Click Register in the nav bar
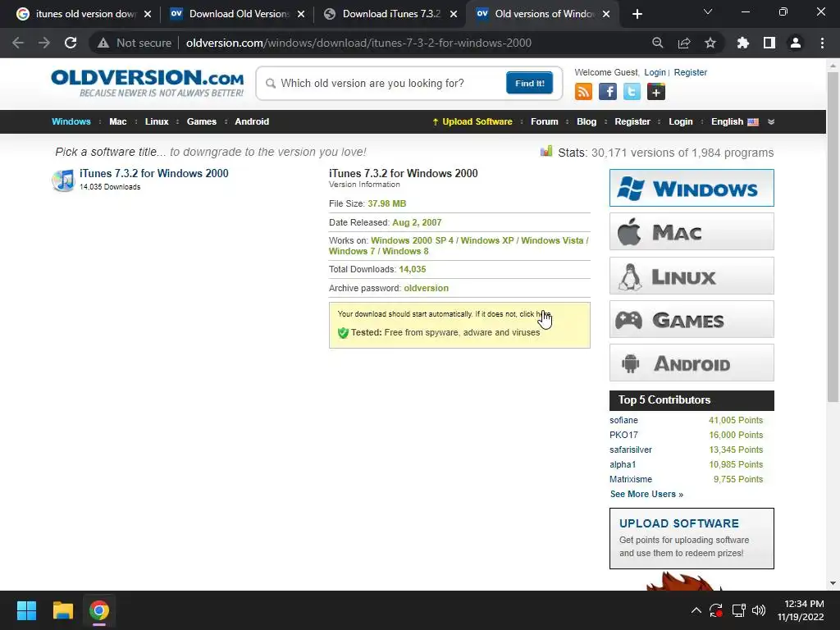This screenshot has width=840, height=630. pyautogui.click(x=632, y=121)
